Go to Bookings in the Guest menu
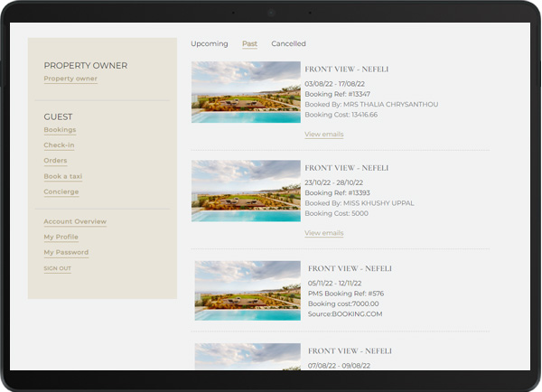The image size is (542, 392). tap(60, 130)
